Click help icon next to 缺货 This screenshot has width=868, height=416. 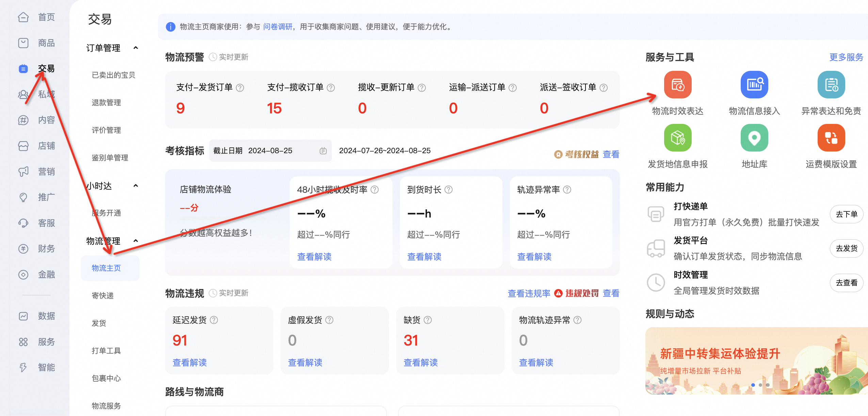point(428,320)
